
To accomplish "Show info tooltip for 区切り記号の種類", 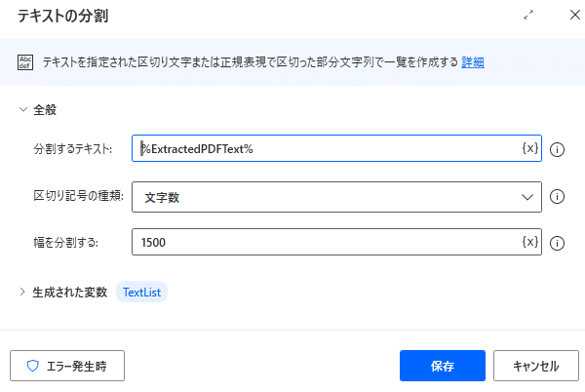I will (x=557, y=197).
